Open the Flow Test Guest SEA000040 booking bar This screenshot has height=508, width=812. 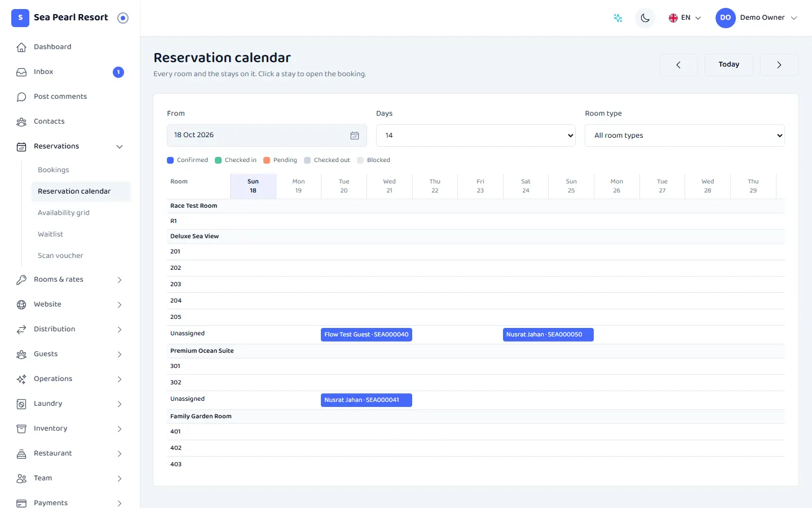click(x=367, y=335)
